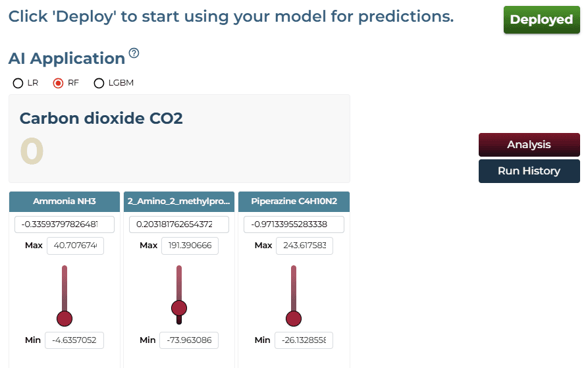Click the Ammonia NH3 Min field
The width and height of the screenshot is (588, 368).
click(x=74, y=340)
